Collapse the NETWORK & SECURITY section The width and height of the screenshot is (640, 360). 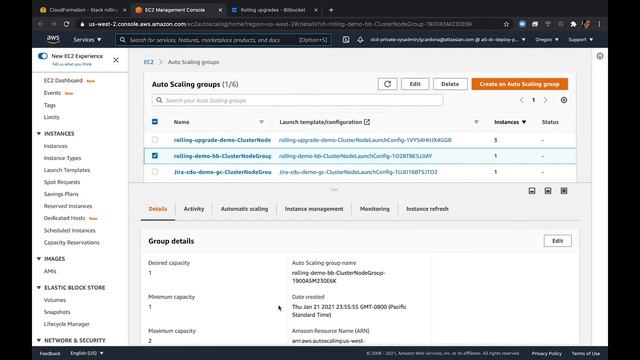39,340
